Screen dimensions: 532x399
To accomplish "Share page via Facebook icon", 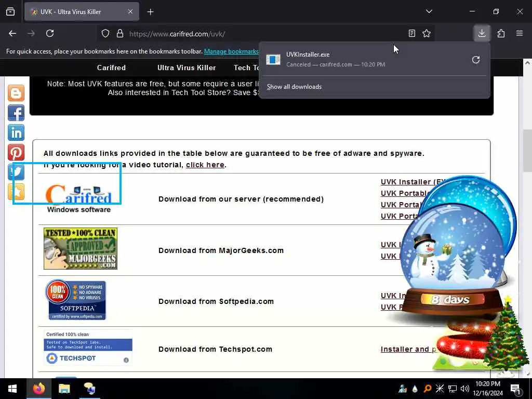I will [x=16, y=113].
